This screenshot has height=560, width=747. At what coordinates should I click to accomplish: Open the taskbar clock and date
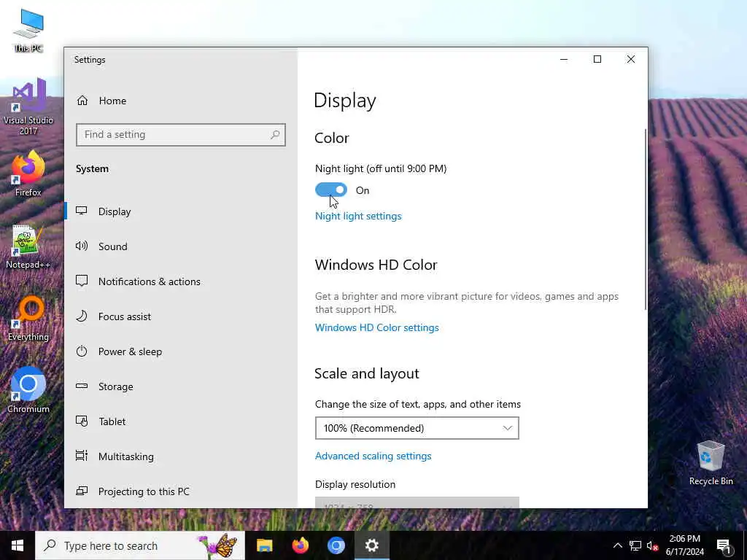684,545
